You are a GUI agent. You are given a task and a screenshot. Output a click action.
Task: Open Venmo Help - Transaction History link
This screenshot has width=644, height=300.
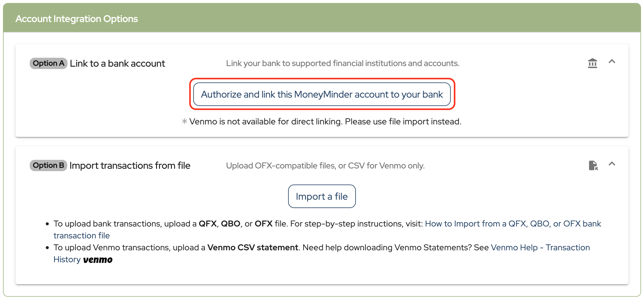click(x=540, y=248)
